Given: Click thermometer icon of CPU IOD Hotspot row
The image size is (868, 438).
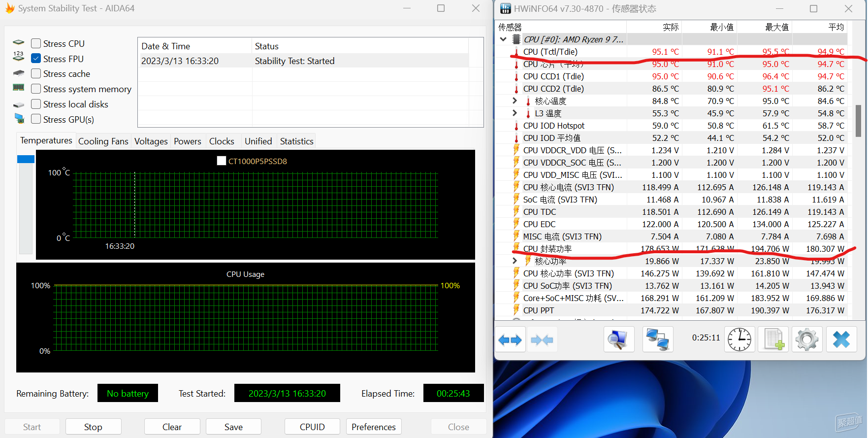Looking at the screenshot, I should [x=516, y=126].
